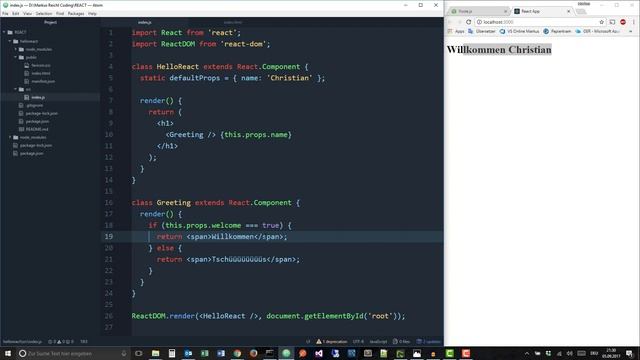Screen dimensions: 640x360
Task: Place cursor on ReactDOM.render line
Action: 268,316
